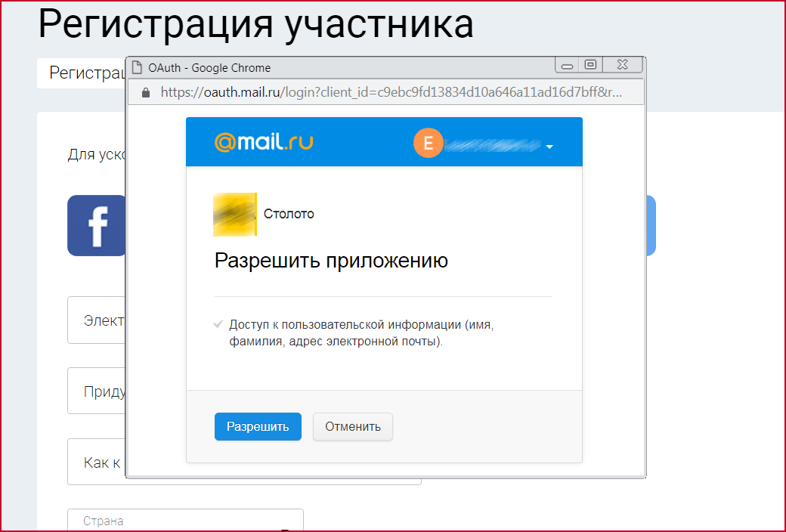
Task: Click the 'OAuth - Google Chrome' window title
Action: [209, 68]
